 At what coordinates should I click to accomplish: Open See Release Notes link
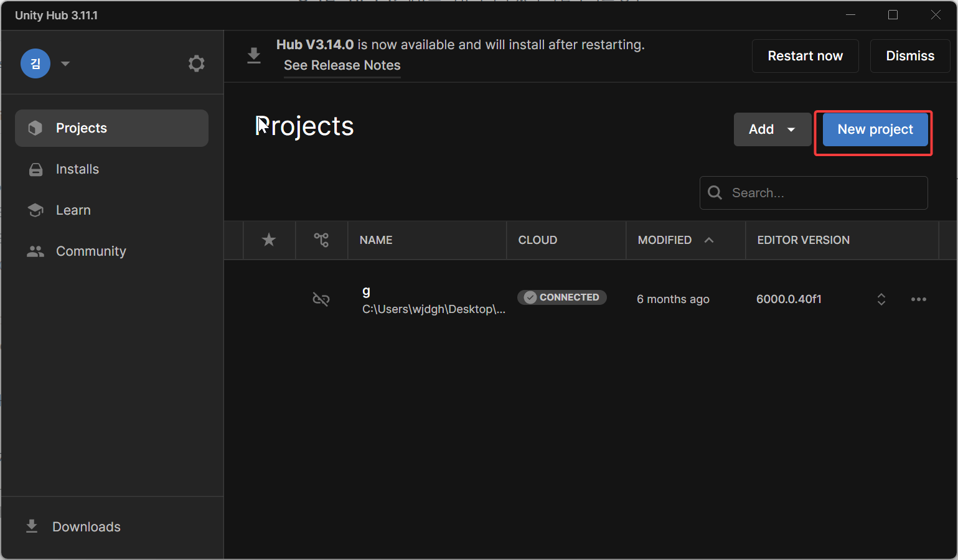pyautogui.click(x=342, y=65)
